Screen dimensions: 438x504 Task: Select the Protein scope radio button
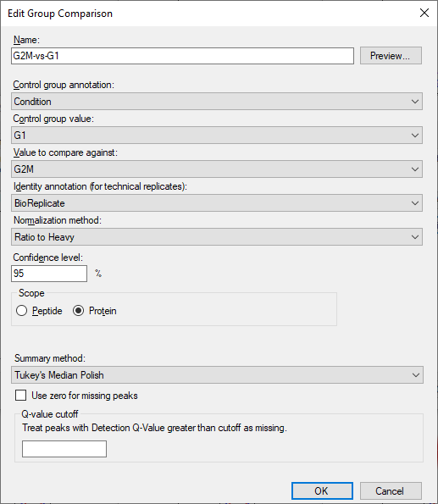coord(78,311)
